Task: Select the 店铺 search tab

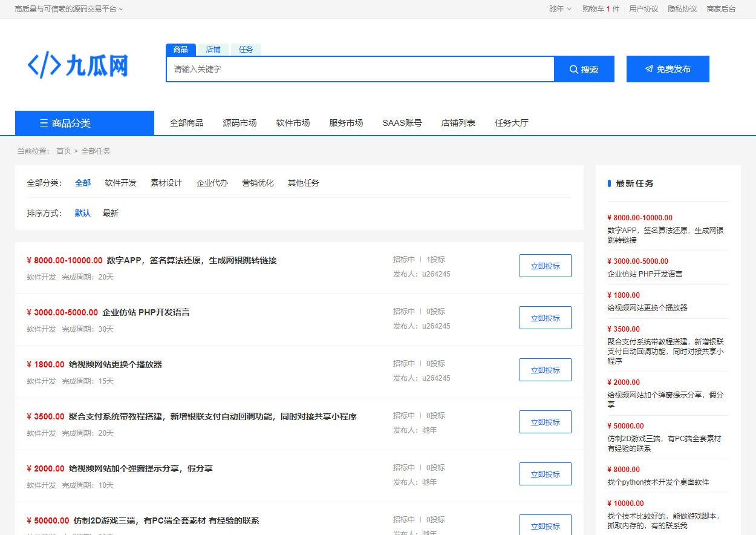Action: [x=213, y=50]
